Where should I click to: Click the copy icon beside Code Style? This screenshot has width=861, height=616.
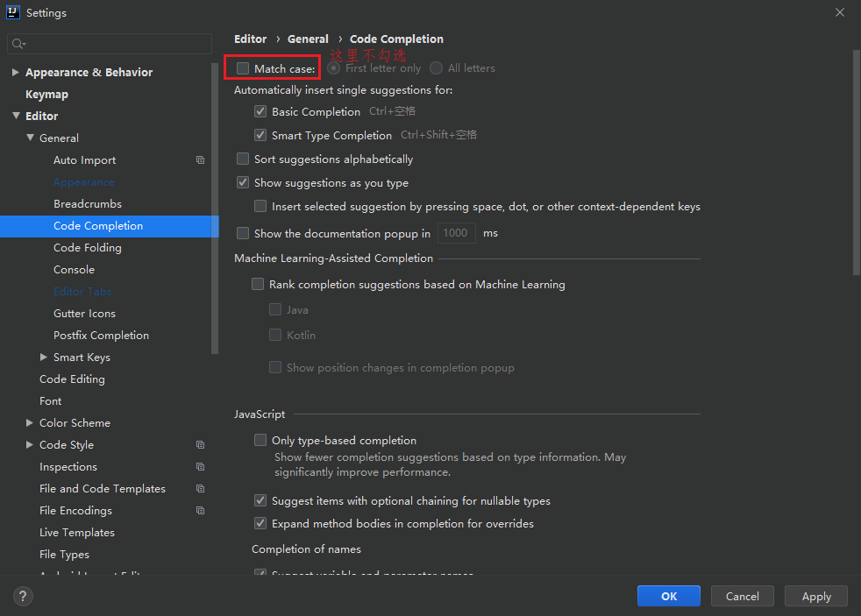(x=200, y=445)
